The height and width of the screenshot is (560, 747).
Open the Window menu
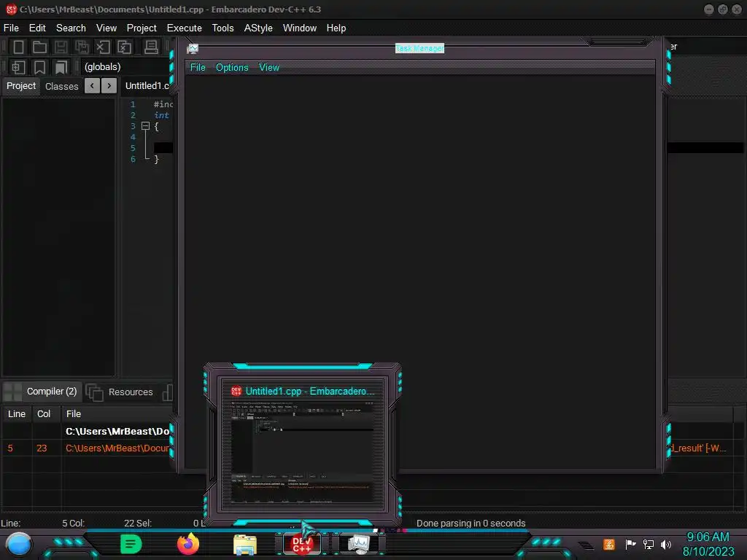[300, 28]
